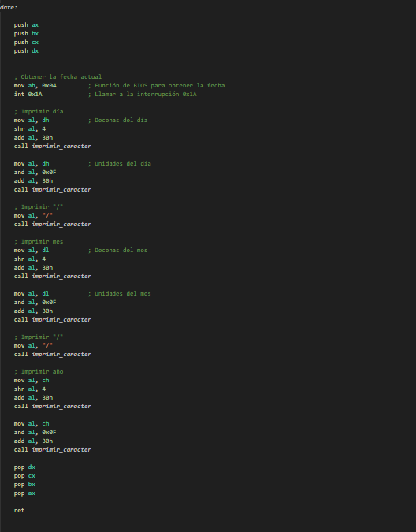Place cursor on 'push ax' line

26,24
